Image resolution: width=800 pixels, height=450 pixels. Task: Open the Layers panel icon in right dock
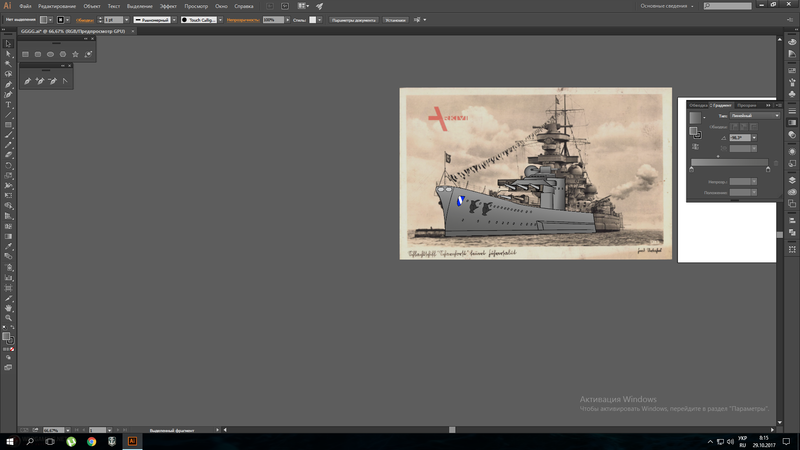click(x=792, y=180)
